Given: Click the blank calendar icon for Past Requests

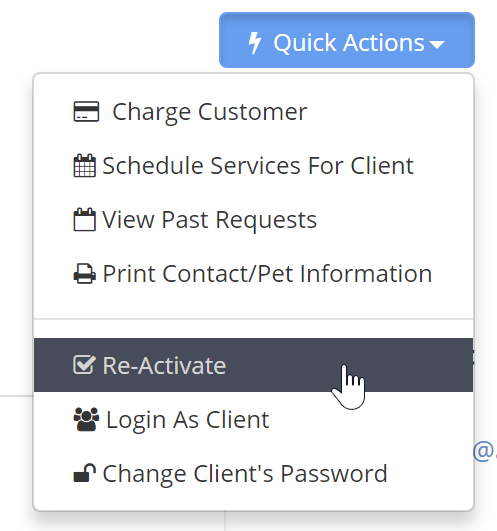Looking at the screenshot, I should (85, 219).
